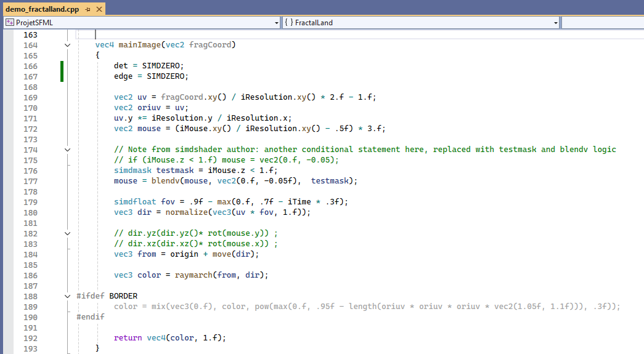Click 'origin' on line 184
Screen dimensions: 644x354
point(184,254)
